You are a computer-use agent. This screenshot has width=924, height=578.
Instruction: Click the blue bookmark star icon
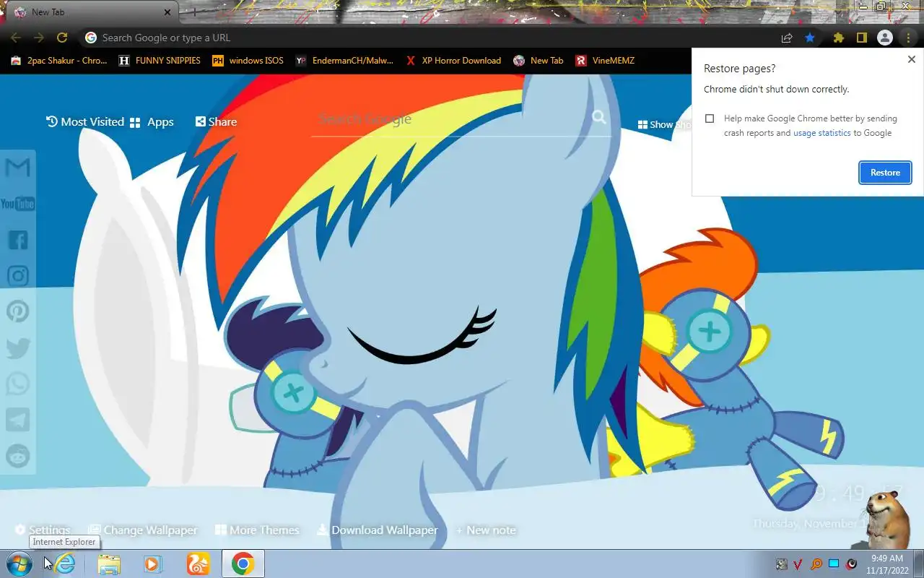pyautogui.click(x=810, y=38)
